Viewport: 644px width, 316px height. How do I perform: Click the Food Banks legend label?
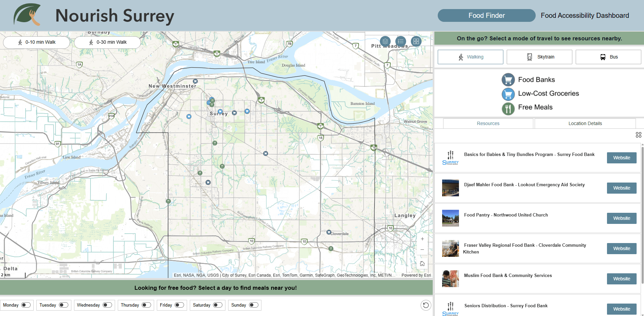click(536, 80)
